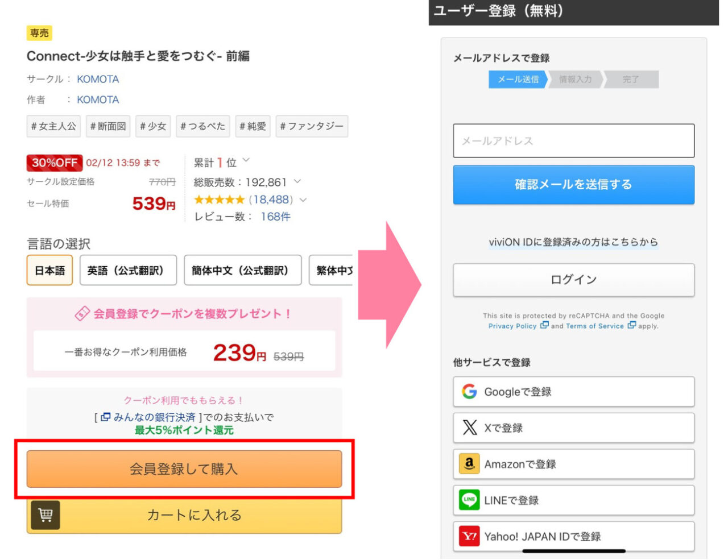Screen dimensions: 728x560
Task: Expand the star rating breakdown chevron
Action: tap(303, 200)
